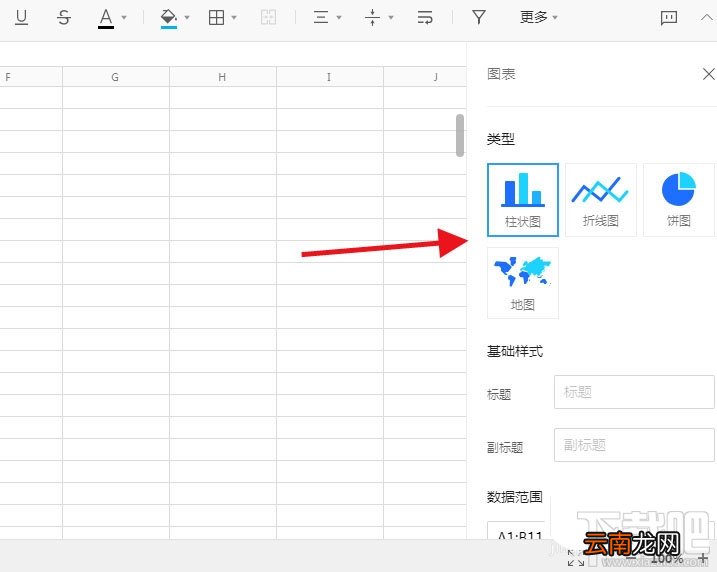Toggle strikethrough formatting
Image resolution: width=717 pixels, height=572 pixels.
click(64, 18)
